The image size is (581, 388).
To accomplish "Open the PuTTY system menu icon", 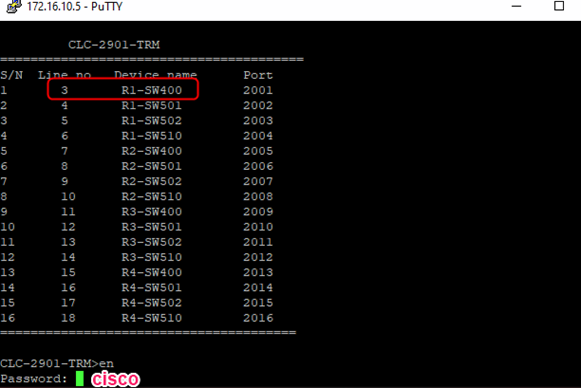I will pos(13,6).
